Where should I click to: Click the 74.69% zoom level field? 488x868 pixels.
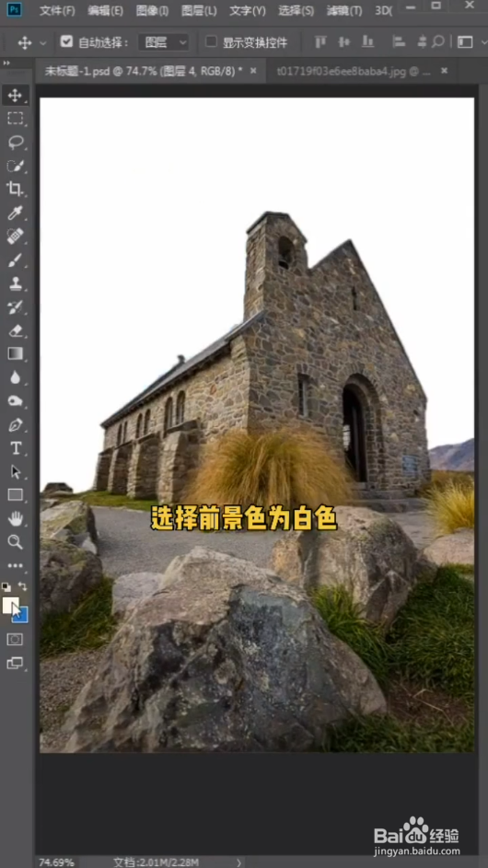[56, 862]
